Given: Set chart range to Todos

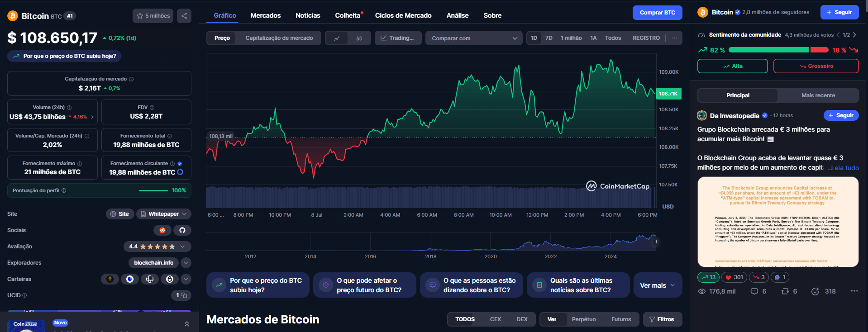Looking at the screenshot, I should (613, 38).
